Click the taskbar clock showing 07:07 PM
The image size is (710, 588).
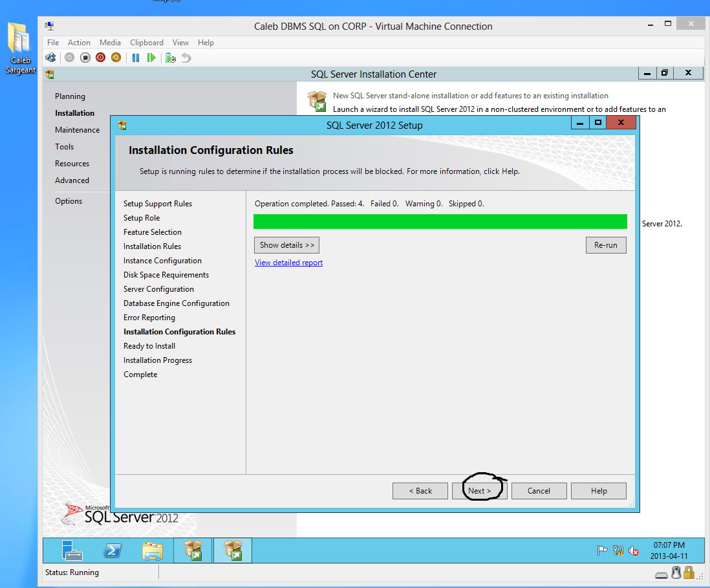click(669, 550)
